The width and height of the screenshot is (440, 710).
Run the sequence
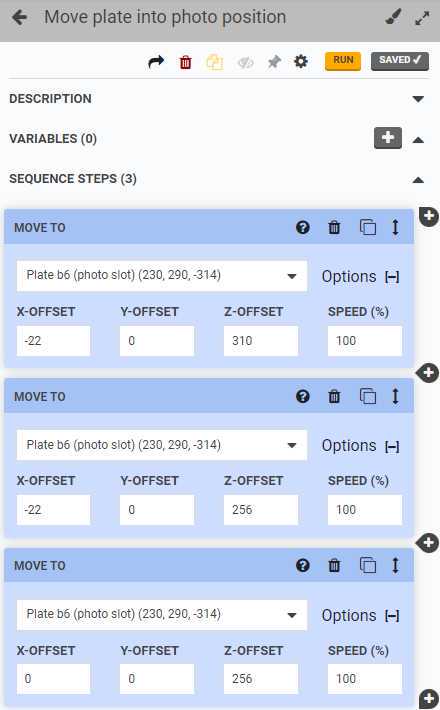pos(343,61)
